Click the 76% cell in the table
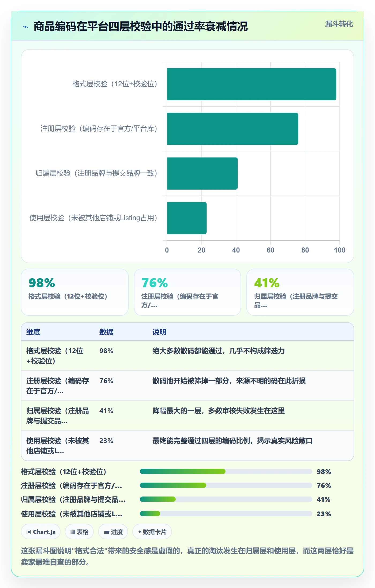Image resolution: width=375 pixels, height=588 pixels. point(106,381)
